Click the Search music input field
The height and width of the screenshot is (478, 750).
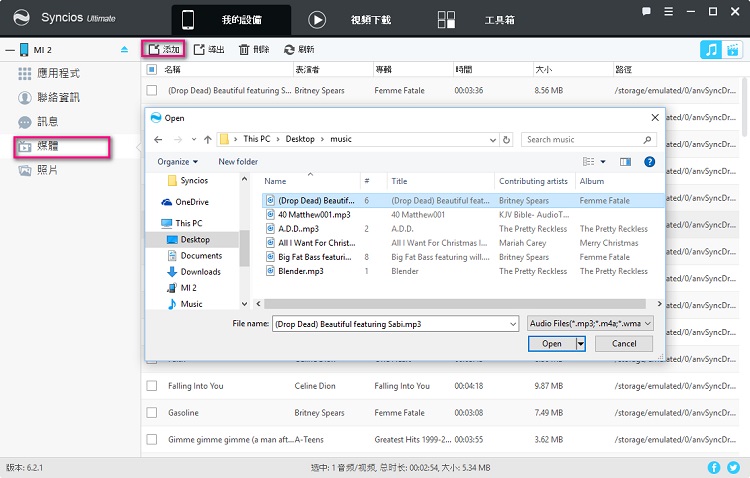click(589, 139)
